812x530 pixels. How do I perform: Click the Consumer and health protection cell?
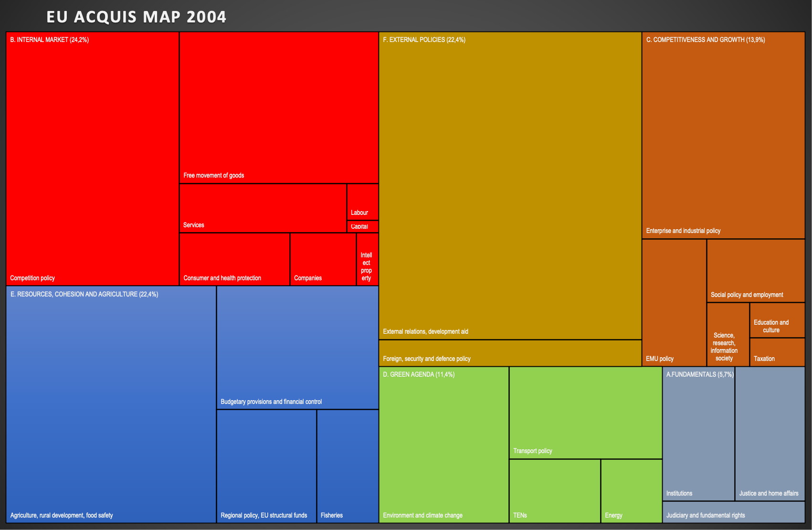(x=234, y=259)
